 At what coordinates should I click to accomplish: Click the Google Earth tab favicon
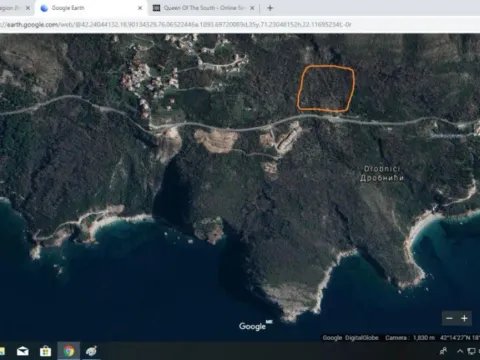click(x=44, y=8)
